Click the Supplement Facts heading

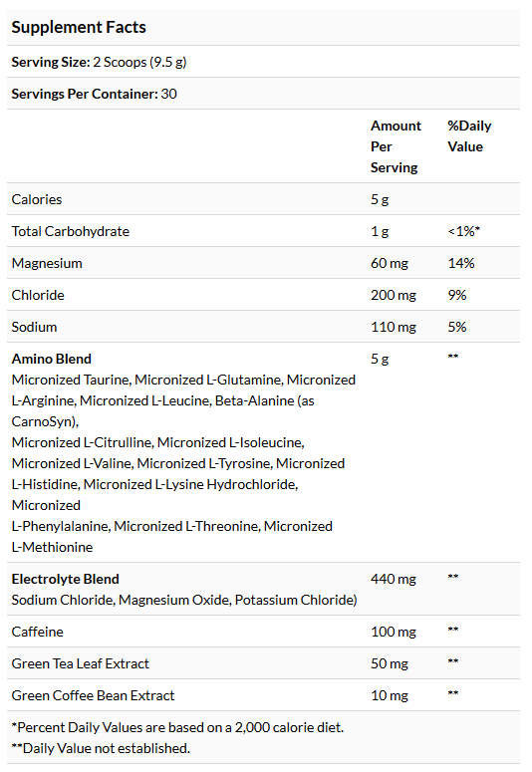tap(79, 27)
